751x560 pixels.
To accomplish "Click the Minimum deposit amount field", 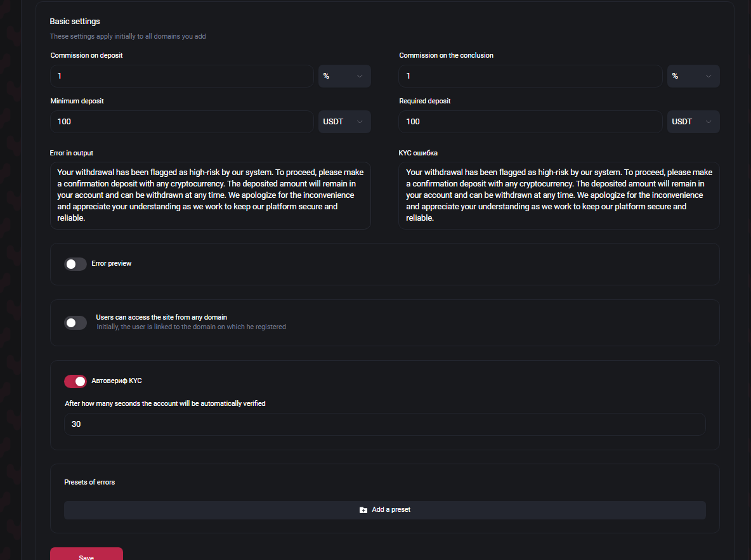I will tap(181, 122).
